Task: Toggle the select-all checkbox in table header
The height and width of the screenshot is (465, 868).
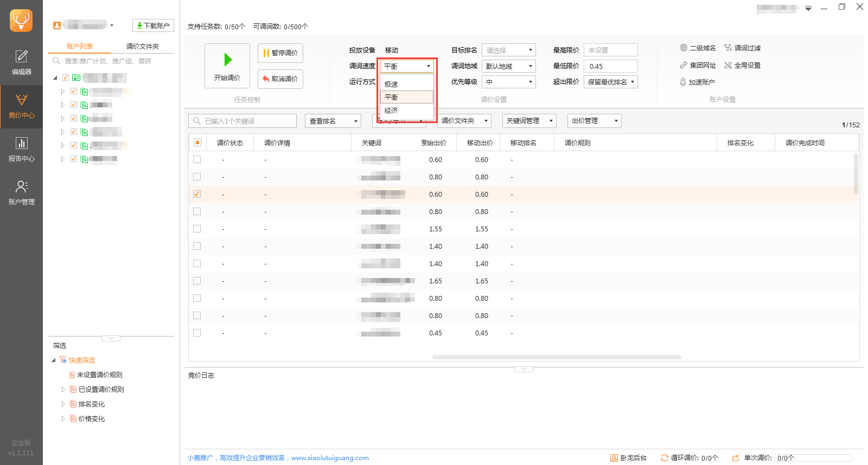Action: pos(197,143)
